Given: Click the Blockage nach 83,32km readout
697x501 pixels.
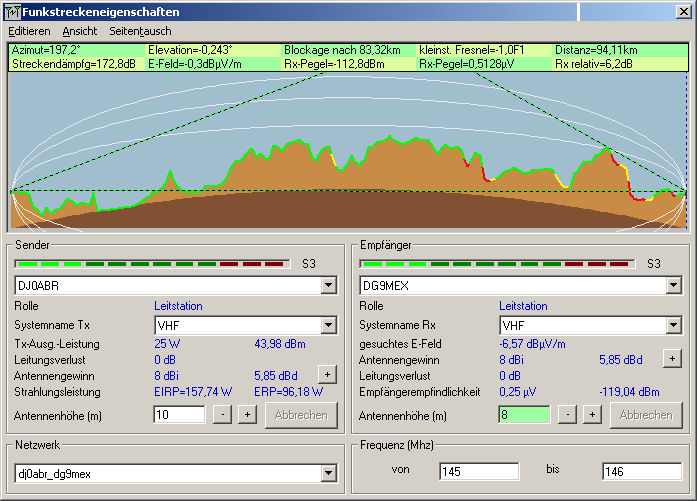Looking at the screenshot, I should coord(342,50).
